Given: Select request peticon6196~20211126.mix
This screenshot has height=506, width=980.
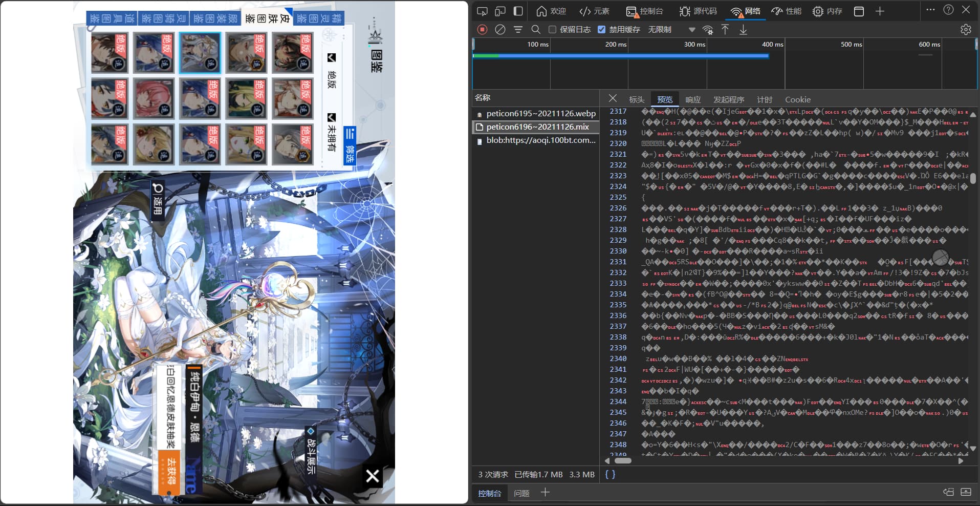Looking at the screenshot, I should [x=536, y=126].
